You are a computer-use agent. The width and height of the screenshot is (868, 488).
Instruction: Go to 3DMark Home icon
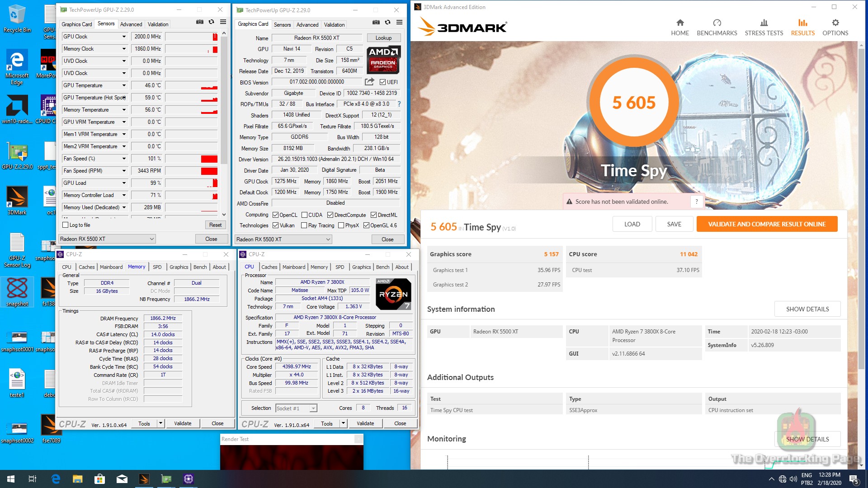(679, 23)
